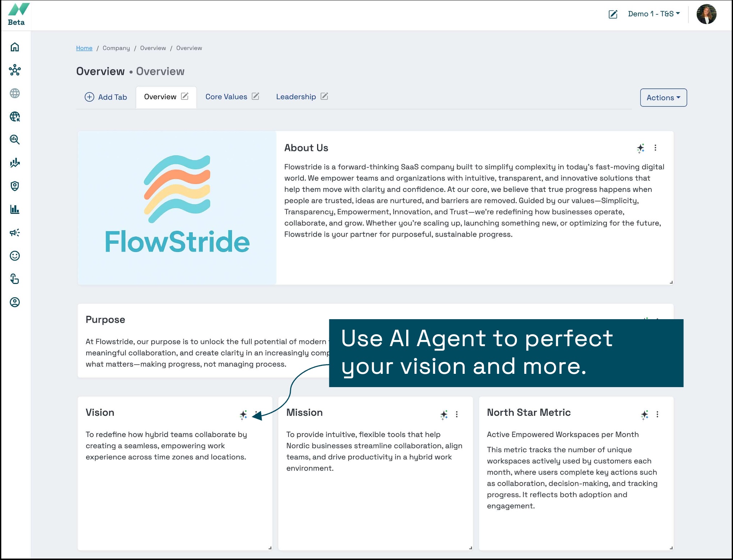Click the user avatar photo
733x560 pixels.
click(706, 14)
